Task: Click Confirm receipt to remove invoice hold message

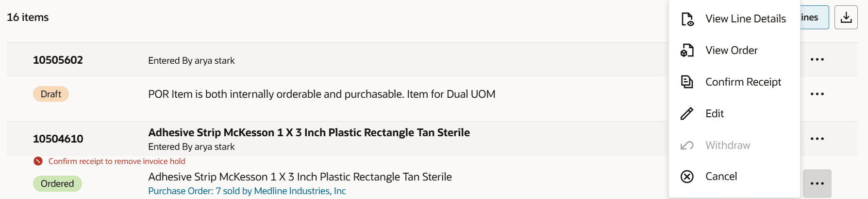Action: (x=117, y=161)
